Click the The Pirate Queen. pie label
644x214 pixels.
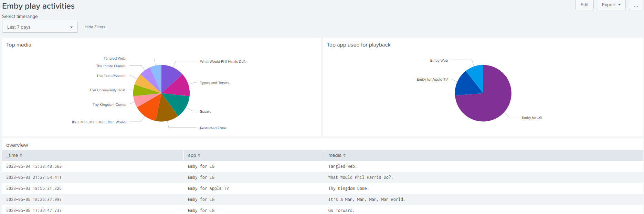click(111, 66)
